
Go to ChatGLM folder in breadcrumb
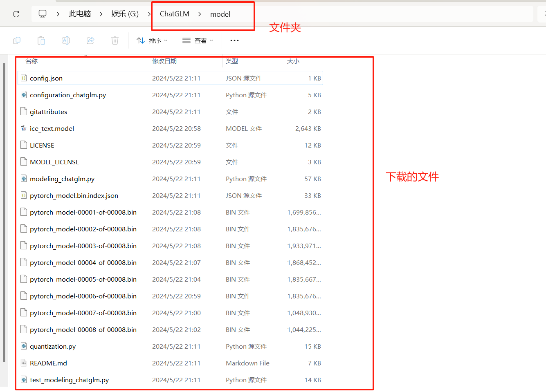175,14
